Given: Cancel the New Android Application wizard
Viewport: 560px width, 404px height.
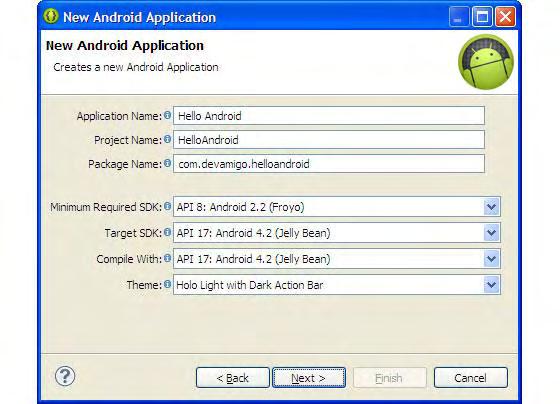Looking at the screenshot, I should click(471, 378).
